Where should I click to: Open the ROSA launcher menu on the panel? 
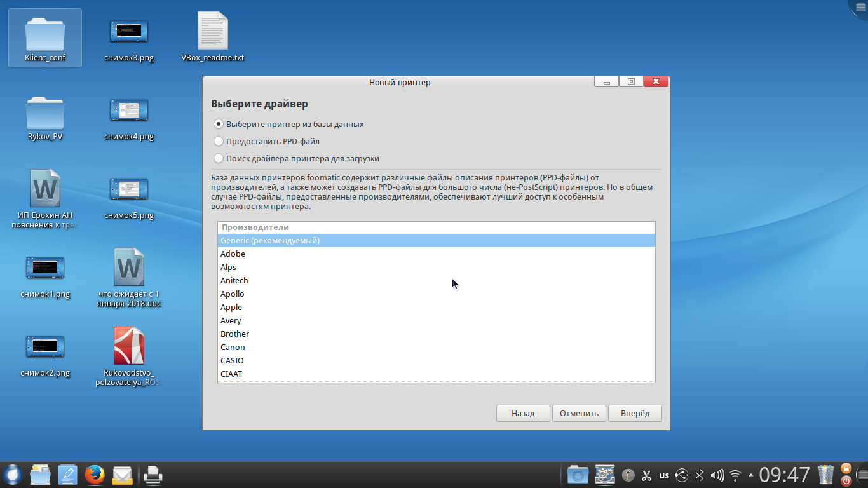click(x=13, y=475)
